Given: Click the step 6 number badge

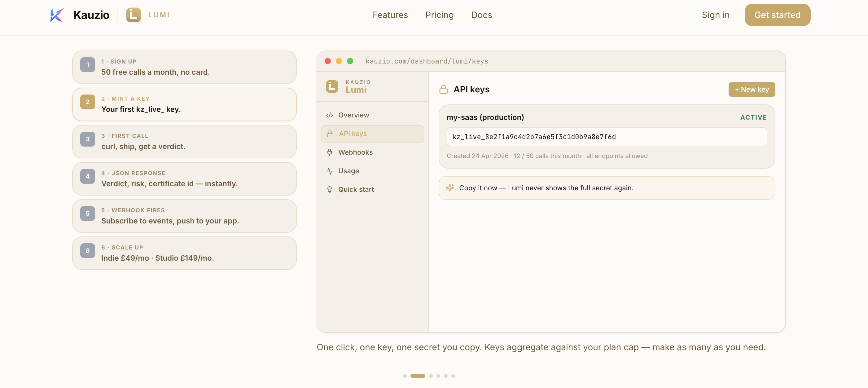Looking at the screenshot, I should pos(88,250).
